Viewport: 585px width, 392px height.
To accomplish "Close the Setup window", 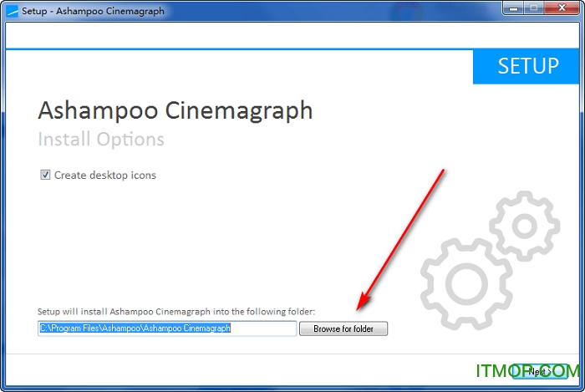I will coord(562,8).
